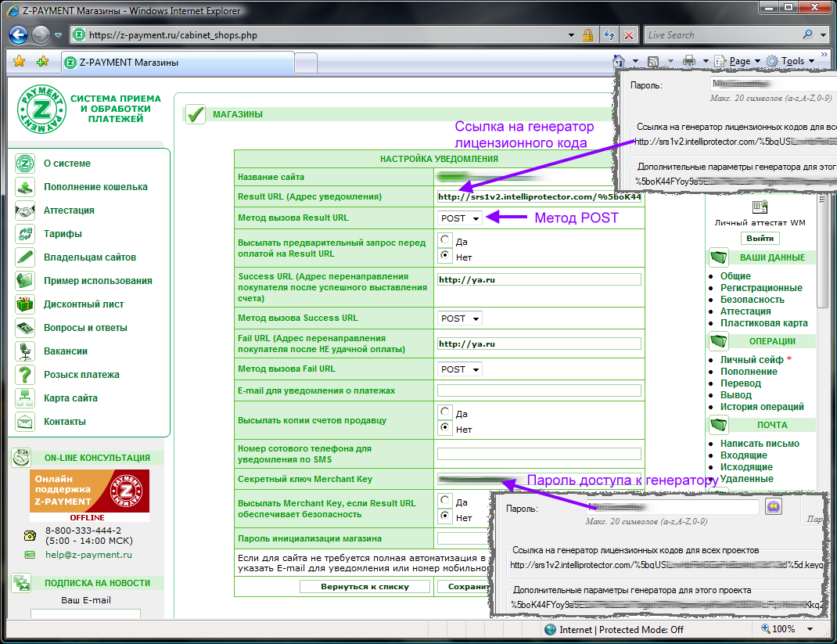Select Да for Высылать копии счетов продавцу
837x644 pixels.
444,412
